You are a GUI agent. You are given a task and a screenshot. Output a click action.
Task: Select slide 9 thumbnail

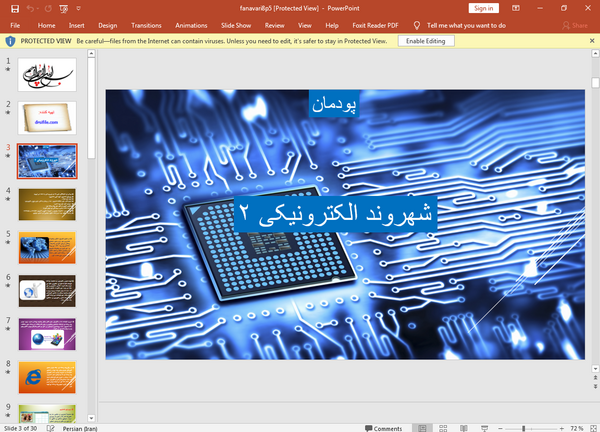pyautogui.click(x=47, y=414)
